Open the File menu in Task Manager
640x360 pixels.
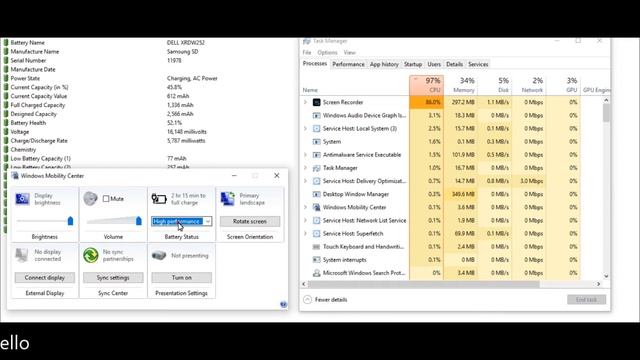click(x=307, y=53)
